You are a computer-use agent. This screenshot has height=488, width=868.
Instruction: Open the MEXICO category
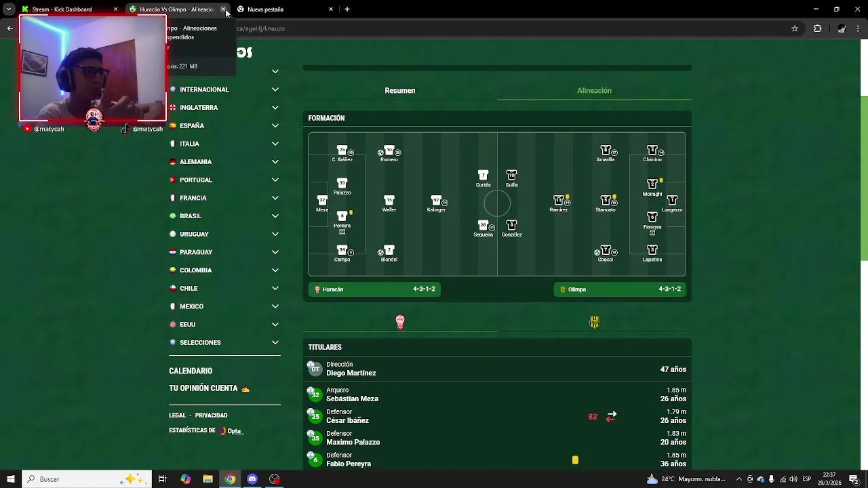pyautogui.click(x=224, y=306)
